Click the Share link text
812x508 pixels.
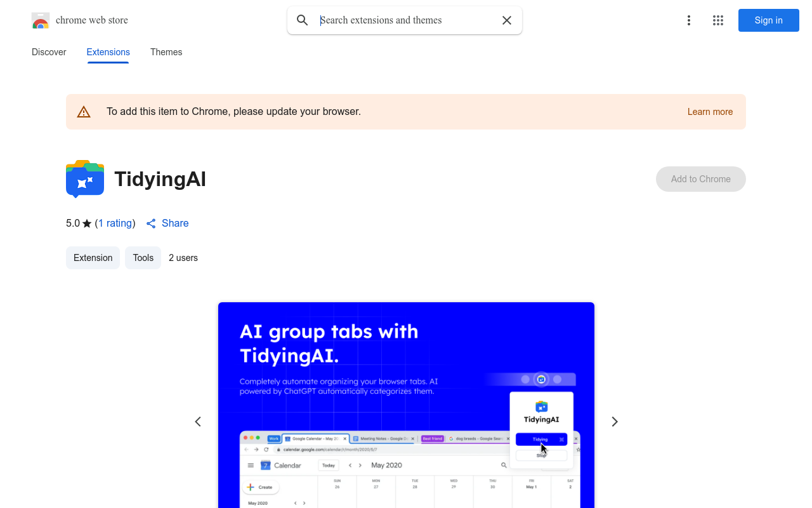(175, 223)
